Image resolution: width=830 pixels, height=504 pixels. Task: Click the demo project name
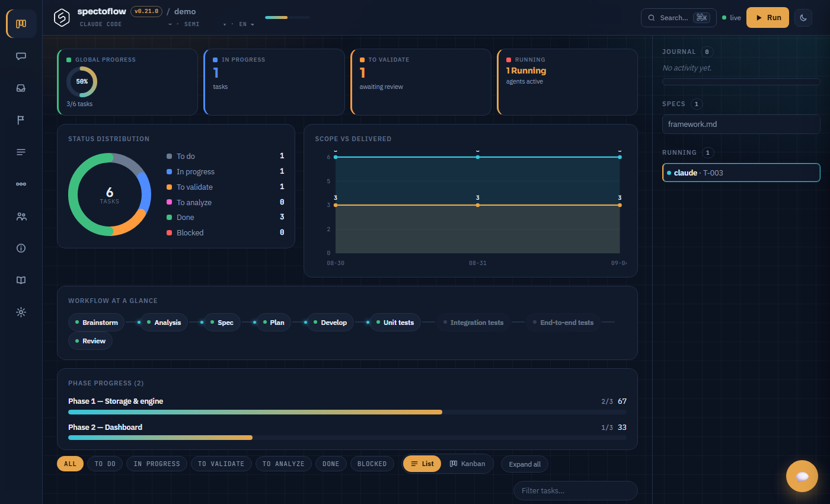click(185, 11)
